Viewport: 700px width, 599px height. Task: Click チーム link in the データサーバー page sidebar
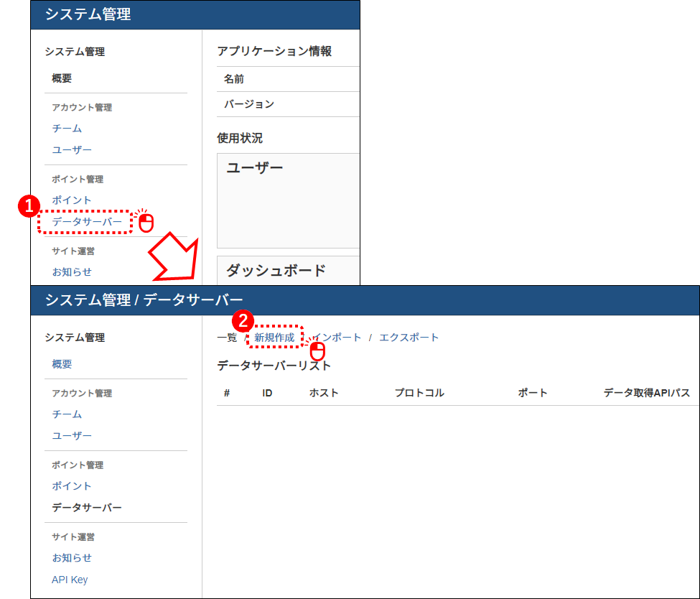[67, 414]
